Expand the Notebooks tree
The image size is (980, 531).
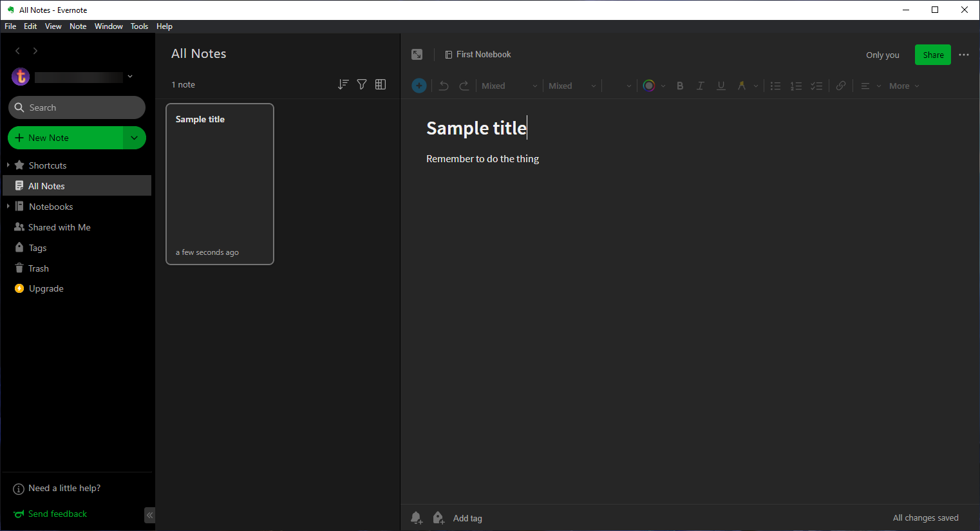(x=8, y=207)
